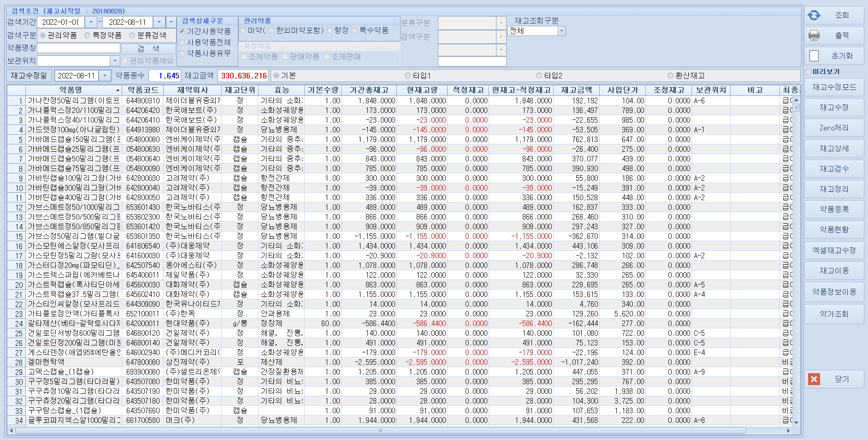Click row number 24 header
This screenshot has width=868, height=440.
17,323
